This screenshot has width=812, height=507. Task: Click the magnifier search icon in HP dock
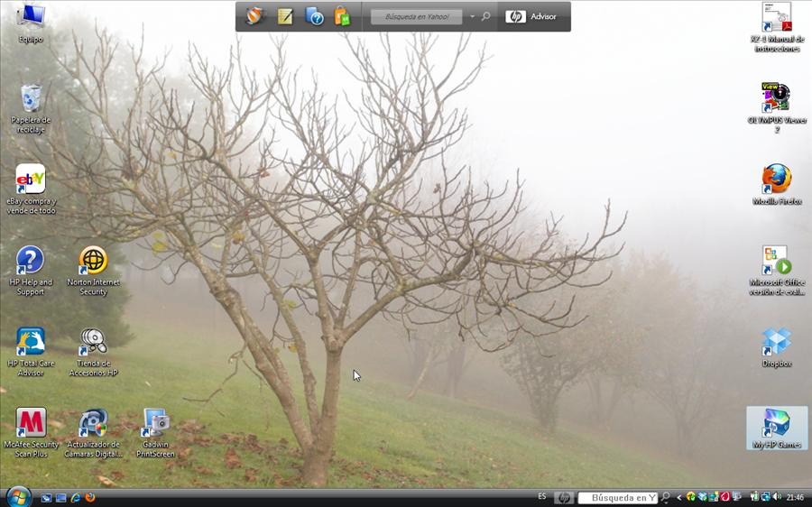485,16
